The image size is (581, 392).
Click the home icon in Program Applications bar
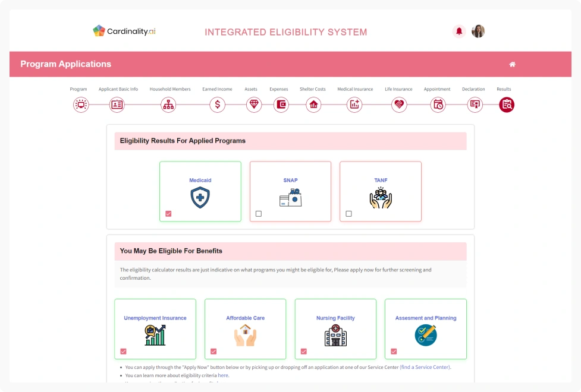(x=512, y=64)
